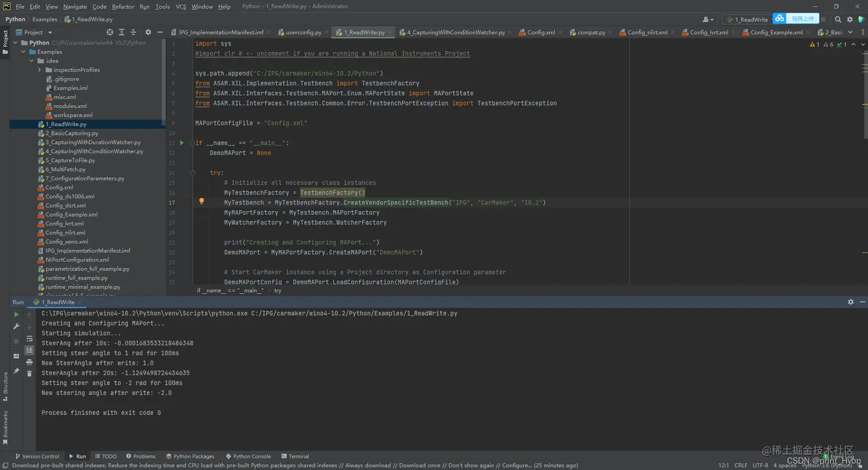Open the Refactor menu
Screen dimensions: 868x470
[x=123, y=6]
